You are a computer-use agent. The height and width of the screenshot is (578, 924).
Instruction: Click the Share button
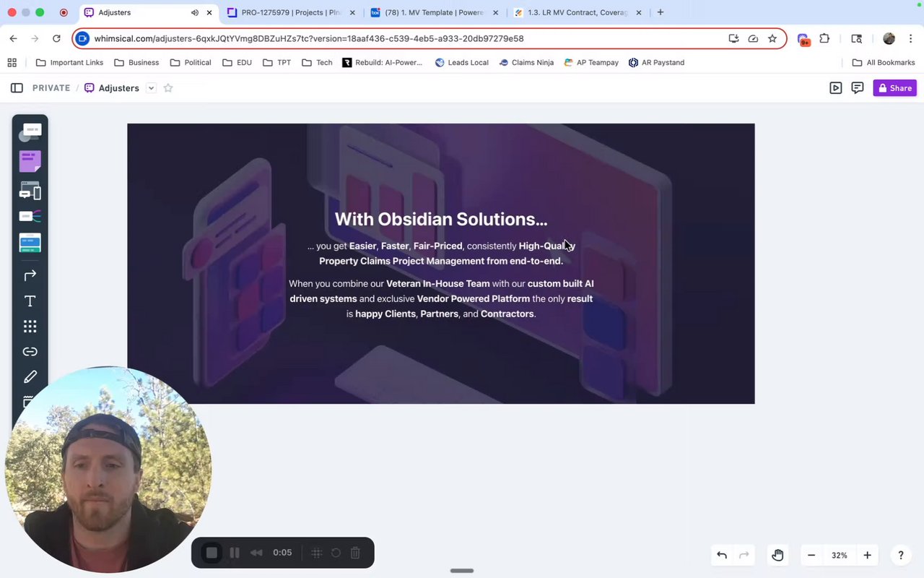895,88
